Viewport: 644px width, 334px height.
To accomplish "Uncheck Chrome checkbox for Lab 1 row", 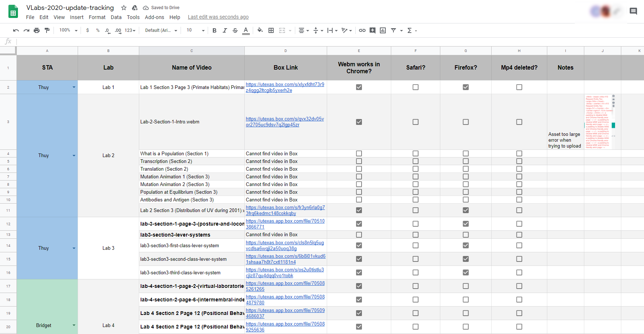I will [x=359, y=87].
